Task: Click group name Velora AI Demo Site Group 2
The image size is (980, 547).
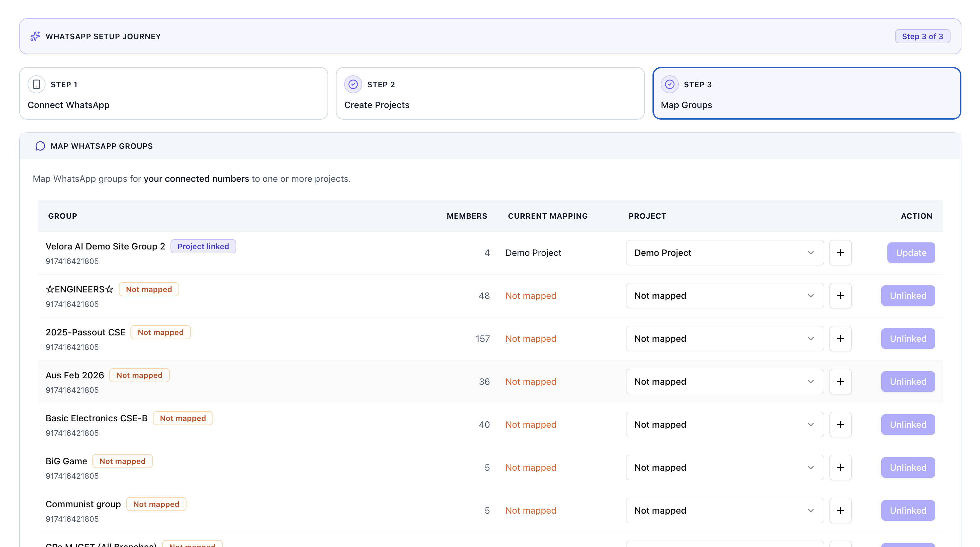Action: (105, 246)
